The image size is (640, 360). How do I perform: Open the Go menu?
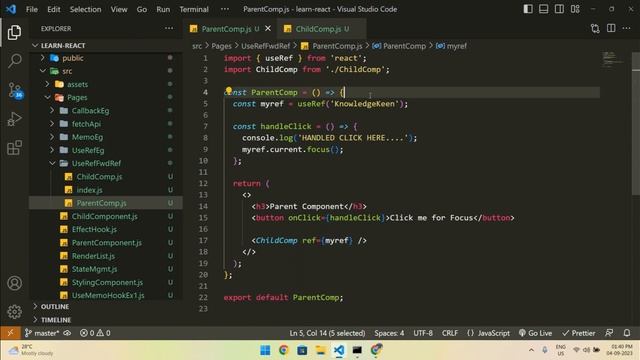[142, 9]
